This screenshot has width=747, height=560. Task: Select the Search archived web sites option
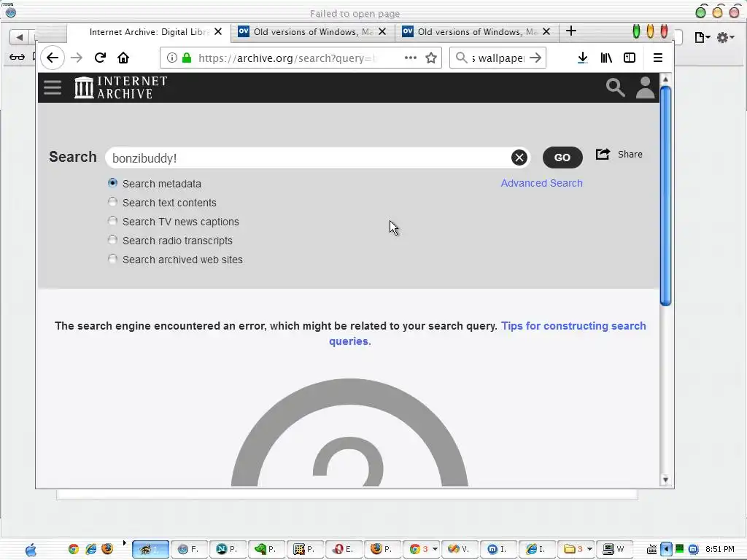(x=112, y=259)
